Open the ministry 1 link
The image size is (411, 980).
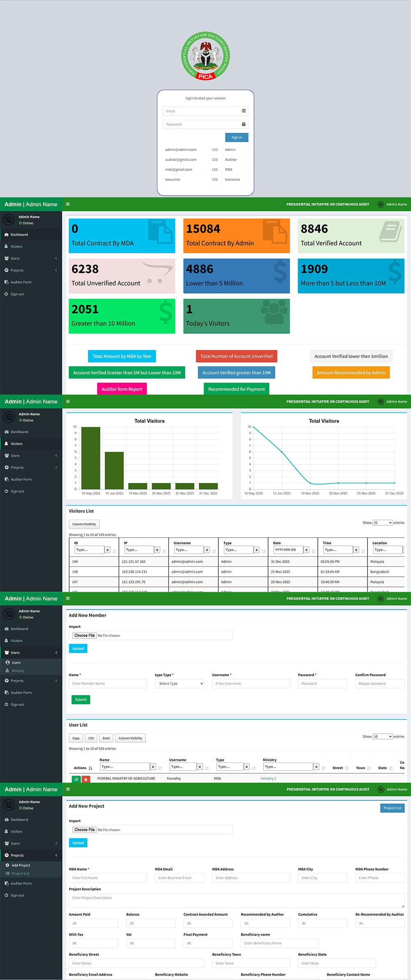[268, 779]
